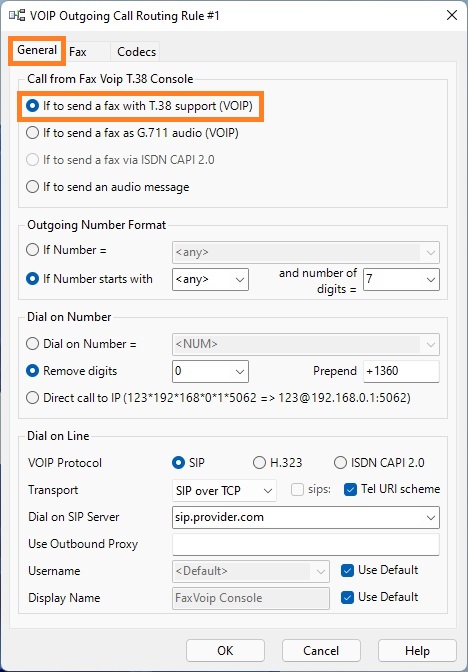
Task: Expand the number starts with dropdown
Action: click(x=210, y=279)
